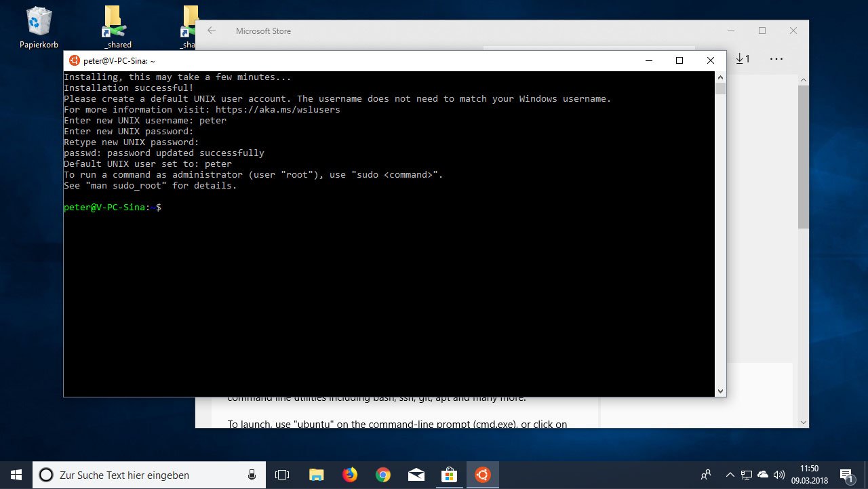
Task: Mute system volume via the speaker icon
Action: click(x=778, y=475)
